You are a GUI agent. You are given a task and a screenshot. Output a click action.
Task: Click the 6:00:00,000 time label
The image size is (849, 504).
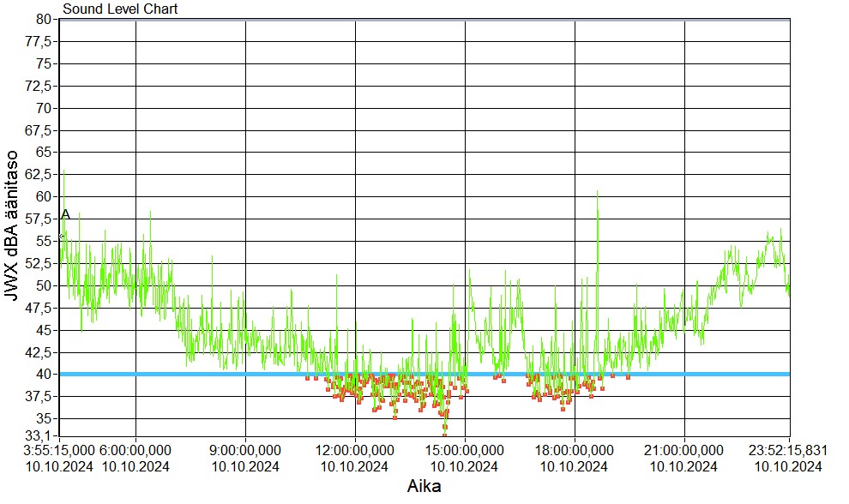tap(136, 449)
